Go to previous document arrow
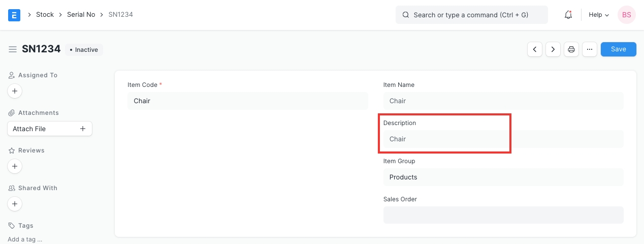 pos(535,49)
